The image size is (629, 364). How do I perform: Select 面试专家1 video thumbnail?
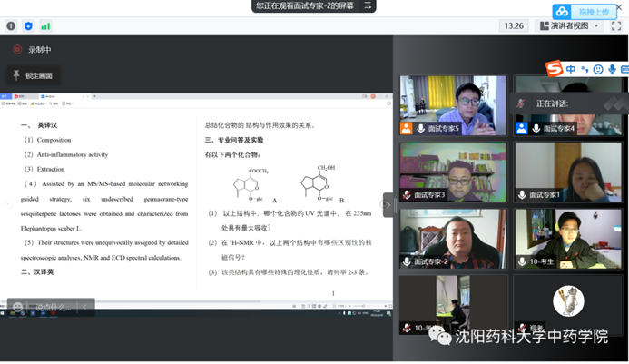click(x=568, y=172)
